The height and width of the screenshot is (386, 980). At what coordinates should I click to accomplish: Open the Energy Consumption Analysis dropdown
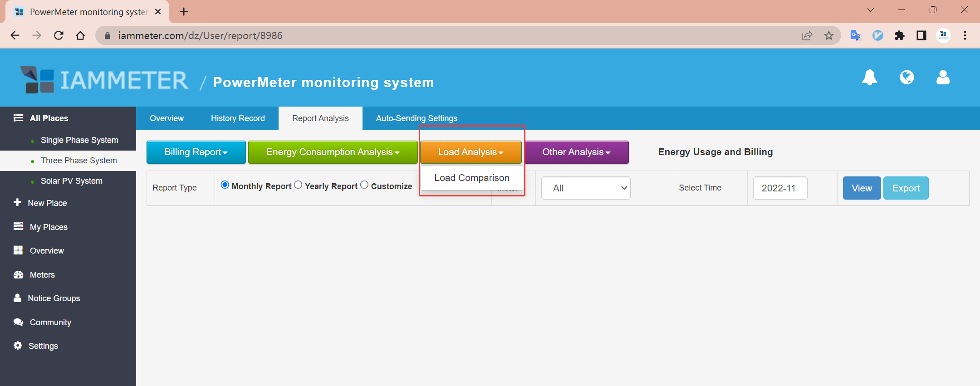click(333, 152)
